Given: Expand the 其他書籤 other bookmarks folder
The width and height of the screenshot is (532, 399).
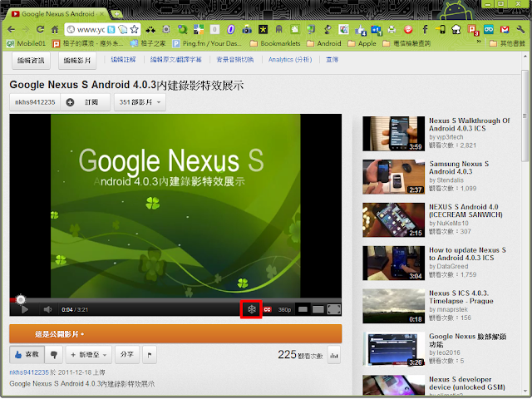Looking at the screenshot, I should 508,43.
